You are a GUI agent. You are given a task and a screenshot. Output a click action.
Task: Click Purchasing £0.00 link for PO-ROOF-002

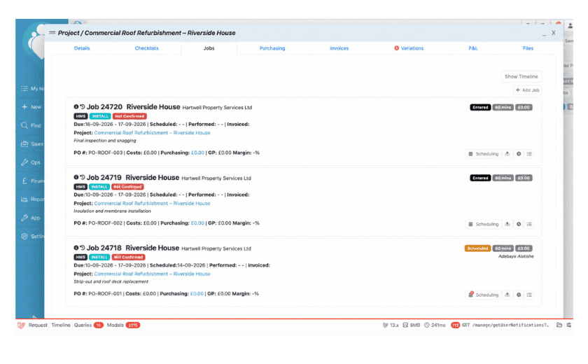pos(197,223)
